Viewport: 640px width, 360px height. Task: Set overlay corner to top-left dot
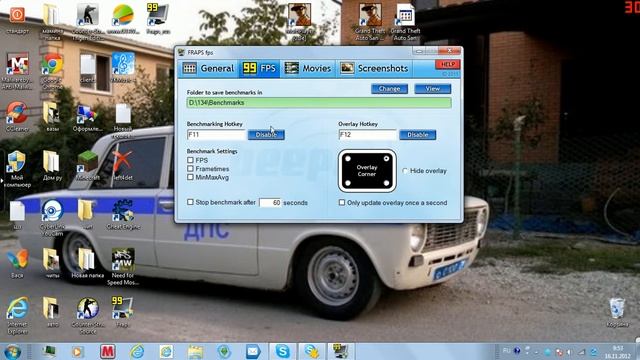click(x=348, y=158)
